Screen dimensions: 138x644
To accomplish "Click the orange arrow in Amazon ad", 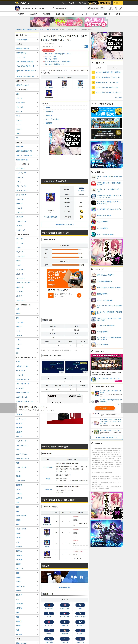I will coord(79,295).
